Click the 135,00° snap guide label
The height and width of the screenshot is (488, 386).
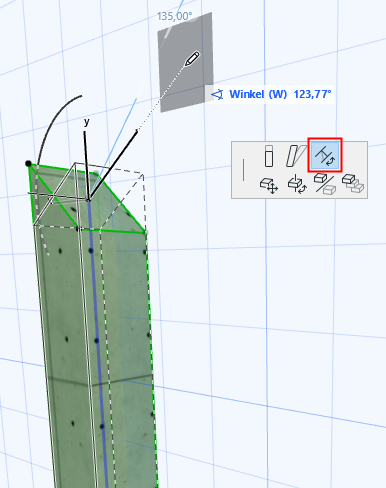174,16
